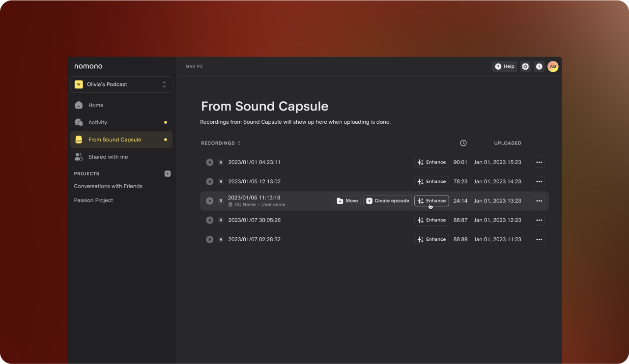Open the Activity section
Viewport: 629px width, 364px height.
[x=97, y=122]
